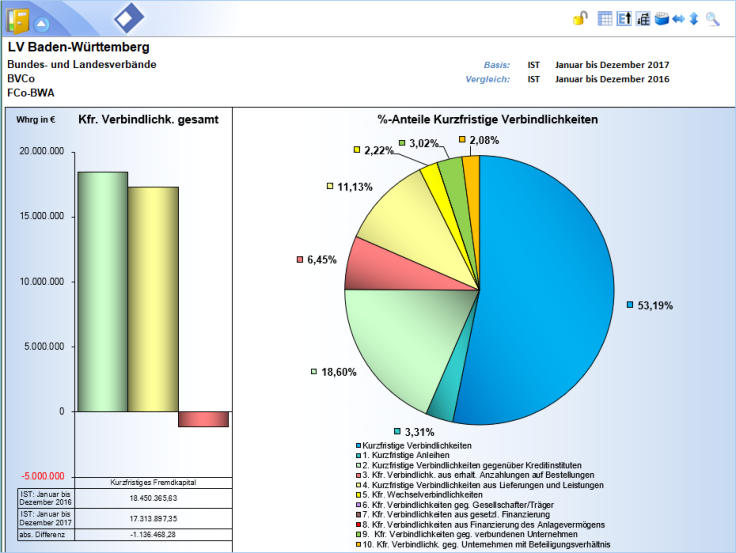The width and height of the screenshot is (736, 553).
Task: Click the blue diamond logo icon
Action: (128, 19)
